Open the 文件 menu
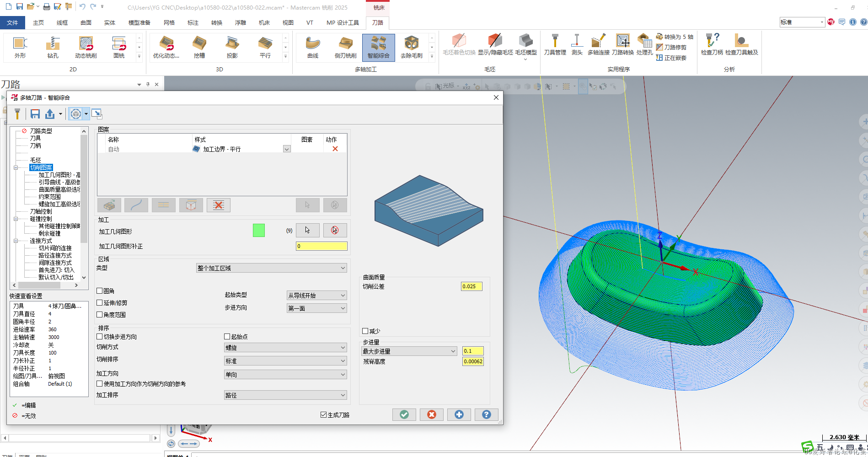This screenshot has height=457, width=868. point(13,22)
